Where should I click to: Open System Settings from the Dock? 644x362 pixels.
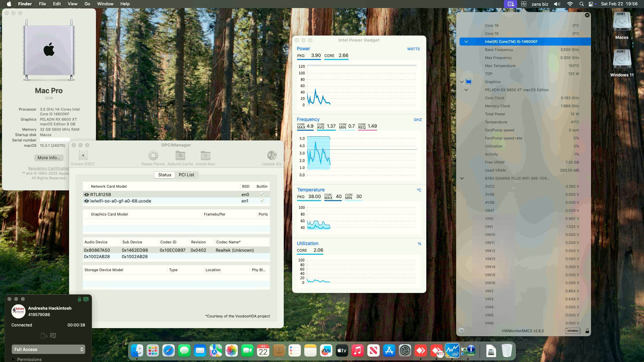(x=405, y=351)
